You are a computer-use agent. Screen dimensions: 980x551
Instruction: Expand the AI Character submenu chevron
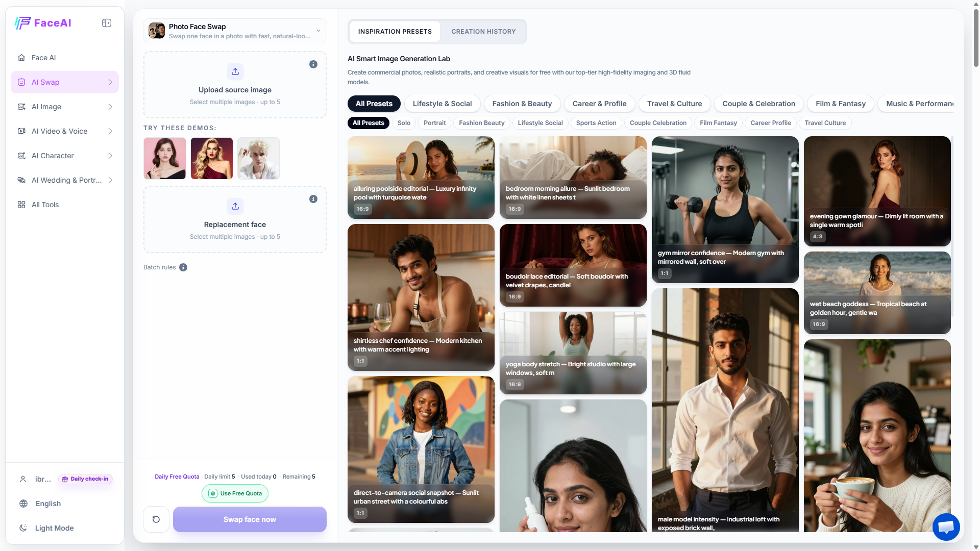click(110, 156)
